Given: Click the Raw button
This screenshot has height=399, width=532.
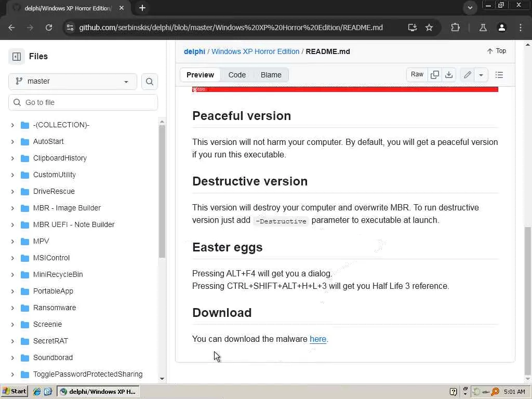Looking at the screenshot, I should click(417, 75).
